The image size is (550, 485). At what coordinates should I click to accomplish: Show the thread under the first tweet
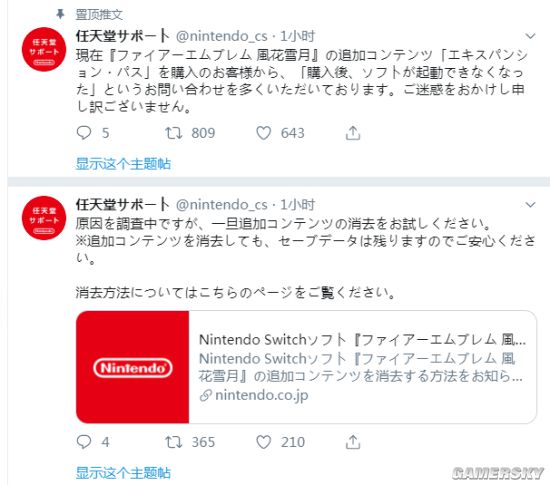click(123, 164)
